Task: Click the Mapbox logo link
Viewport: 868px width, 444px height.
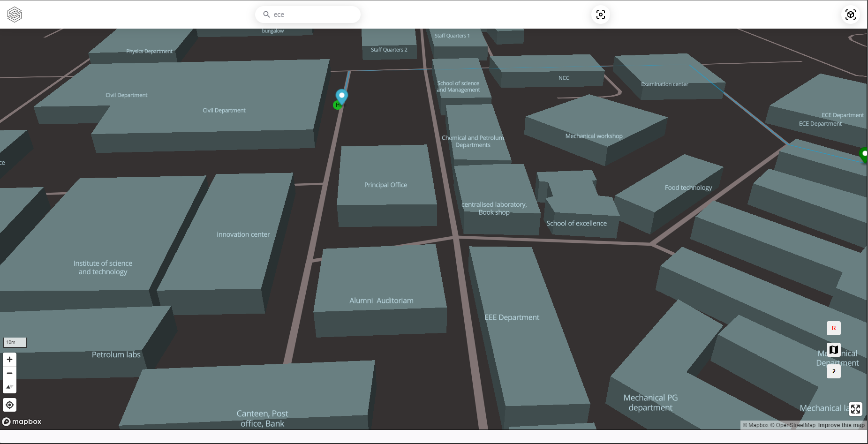Action: [22, 421]
